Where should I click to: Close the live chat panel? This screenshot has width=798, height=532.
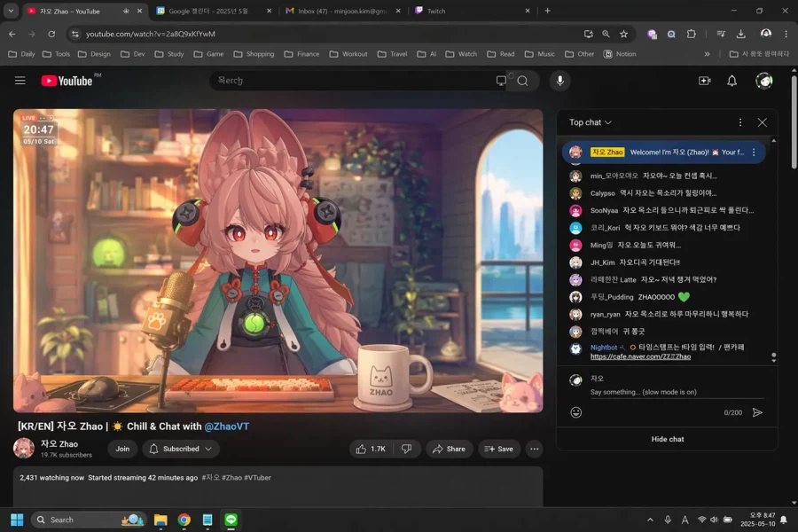tap(762, 122)
